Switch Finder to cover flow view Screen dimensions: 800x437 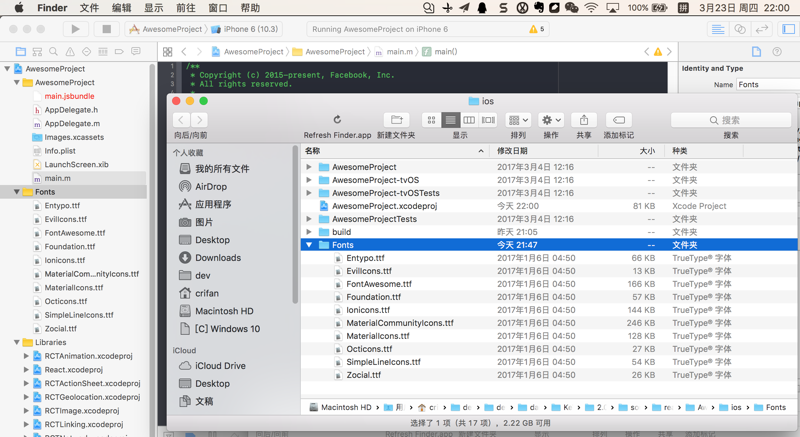point(488,120)
